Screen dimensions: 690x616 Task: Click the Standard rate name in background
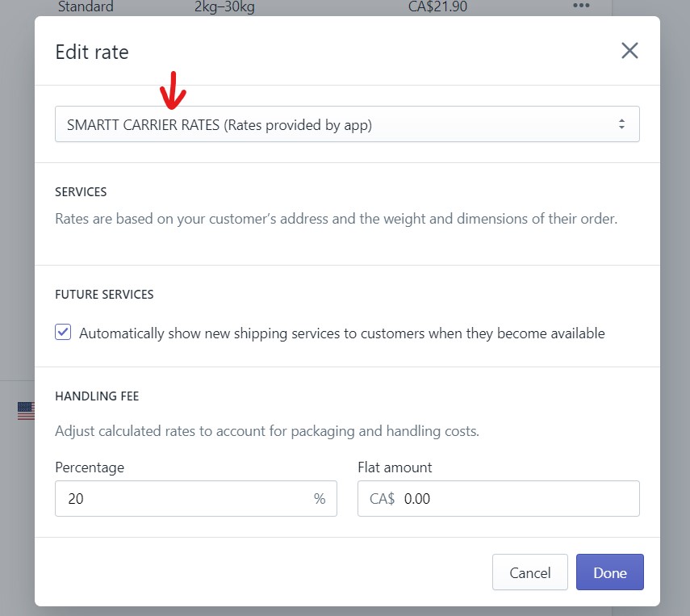86,7
